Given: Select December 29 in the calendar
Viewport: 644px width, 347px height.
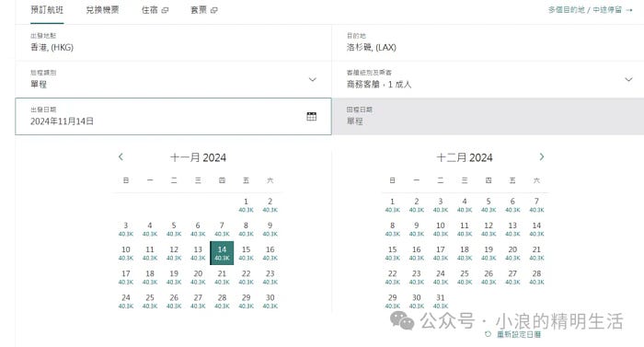Looking at the screenshot, I should (x=392, y=301).
